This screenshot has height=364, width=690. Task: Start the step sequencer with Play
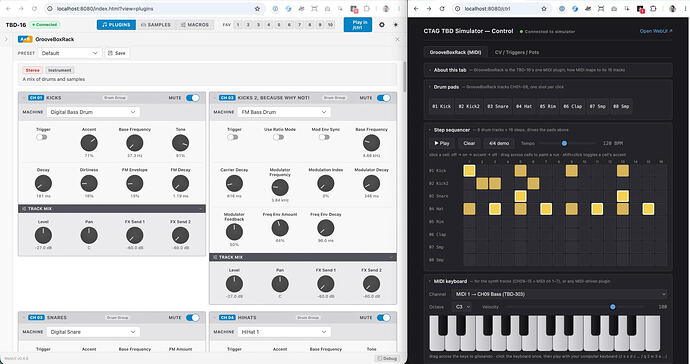pyautogui.click(x=442, y=143)
